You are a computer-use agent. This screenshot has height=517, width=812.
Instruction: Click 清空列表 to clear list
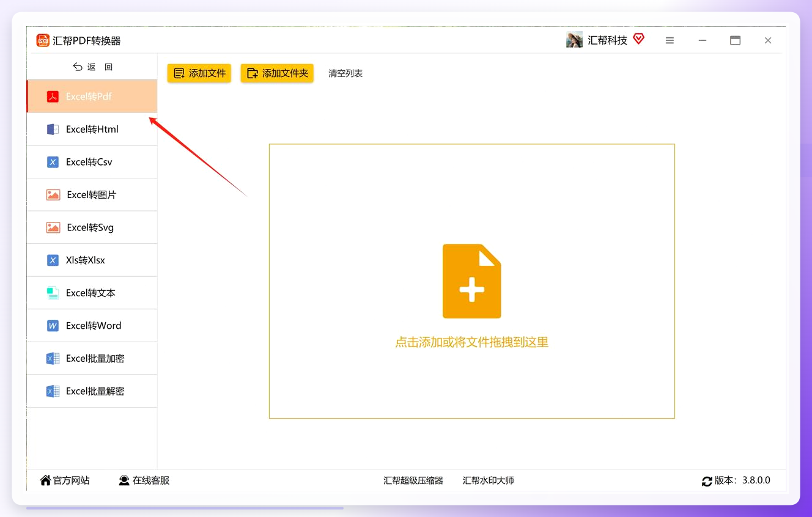(x=345, y=73)
